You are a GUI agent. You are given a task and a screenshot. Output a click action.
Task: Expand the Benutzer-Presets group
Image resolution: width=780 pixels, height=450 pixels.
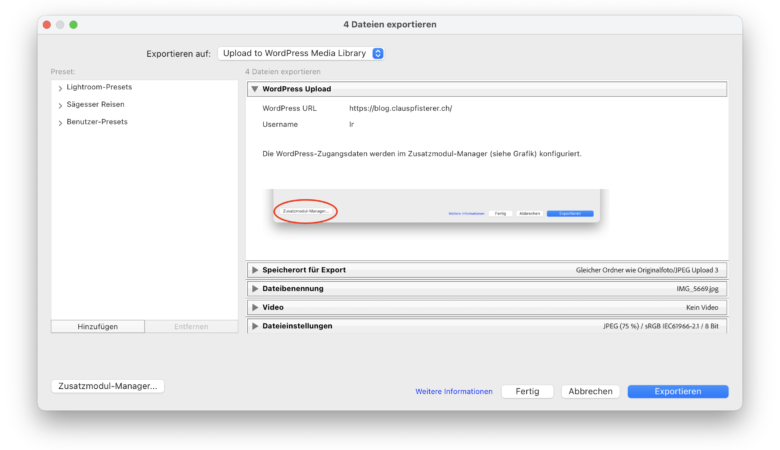click(x=60, y=122)
